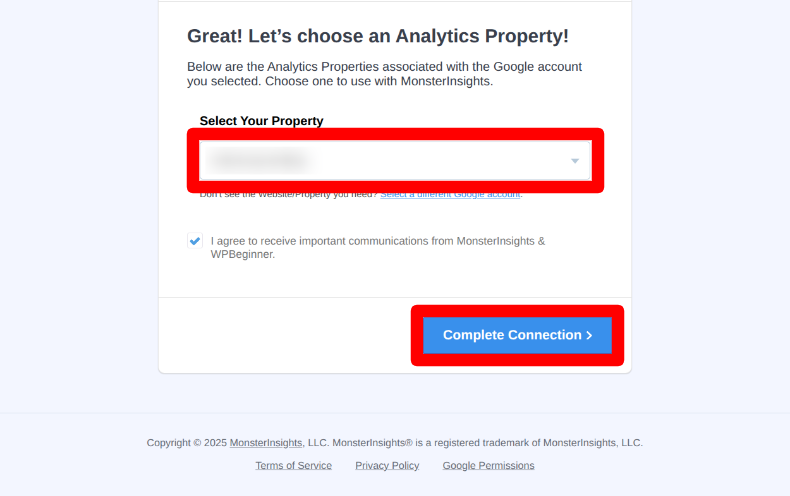Screen dimensions: 790x496
Task: Open the underlined MonsterInsights footer link
Action: (x=266, y=442)
